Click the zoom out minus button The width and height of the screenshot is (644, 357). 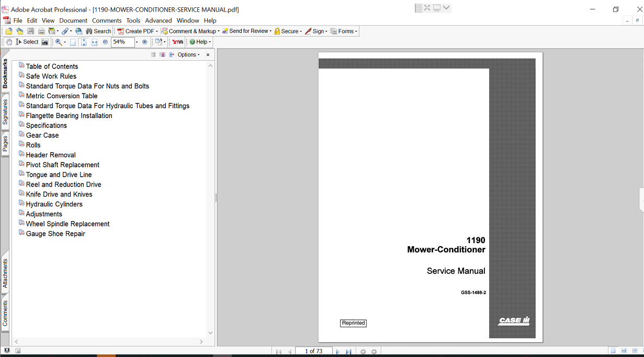pos(105,42)
